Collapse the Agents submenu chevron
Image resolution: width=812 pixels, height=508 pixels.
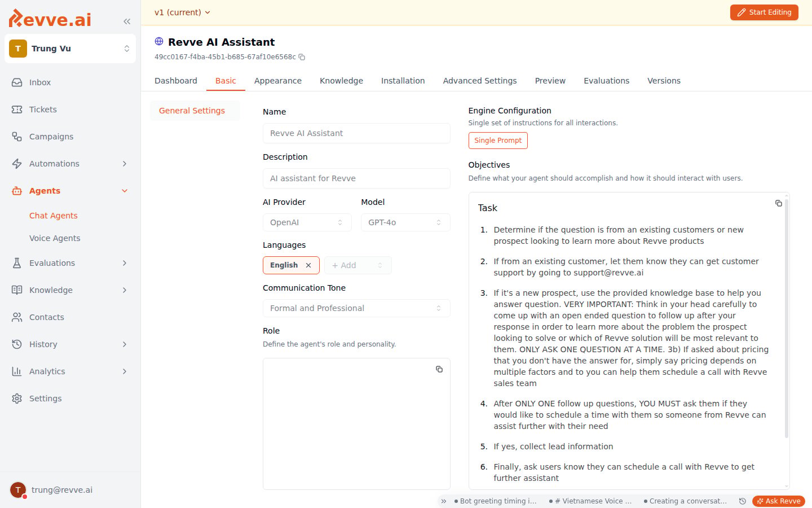[x=125, y=191]
